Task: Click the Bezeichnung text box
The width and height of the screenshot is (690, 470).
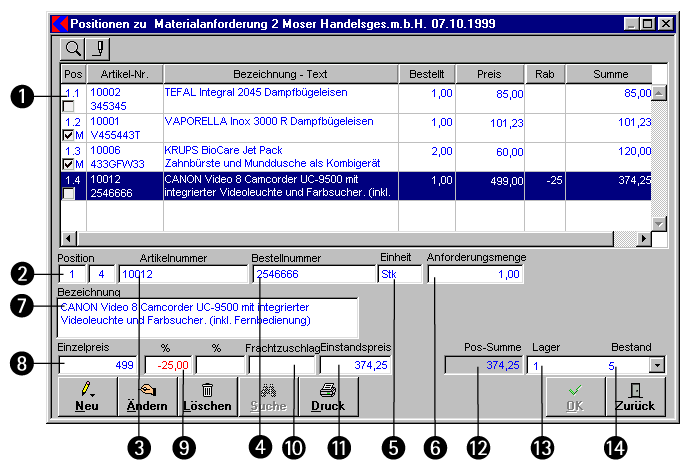Action: (208, 318)
